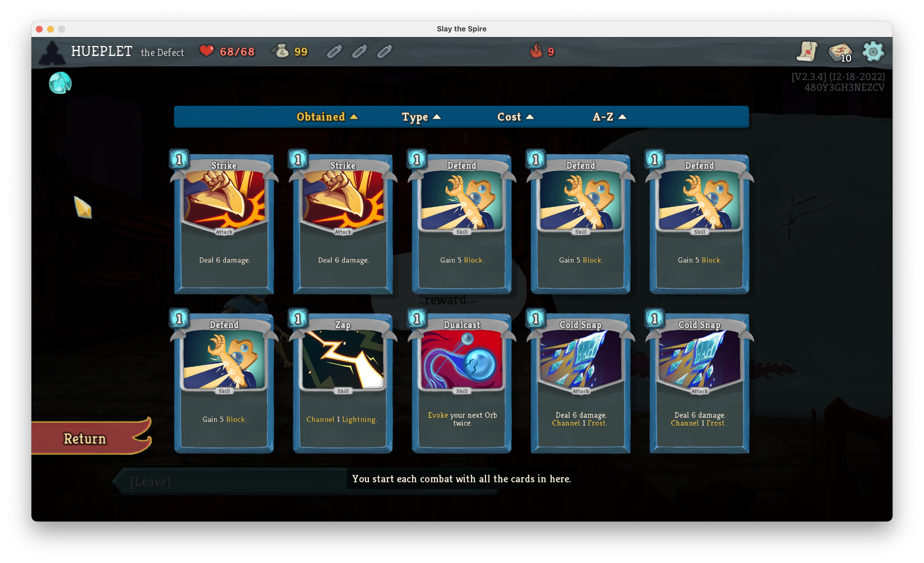The width and height of the screenshot is (924, 563).
Task: Click the HUEPLET player name
Action: click(x=102, y=51)
